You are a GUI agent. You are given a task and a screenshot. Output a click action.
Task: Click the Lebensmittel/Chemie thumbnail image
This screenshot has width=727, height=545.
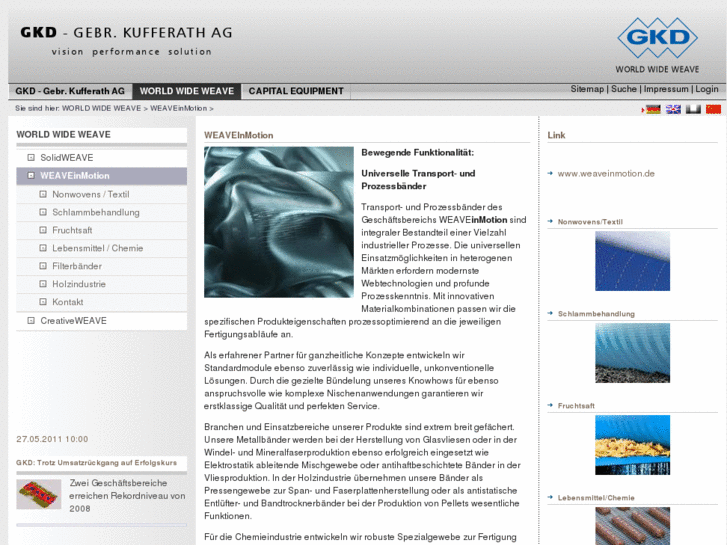coord(632,526)
